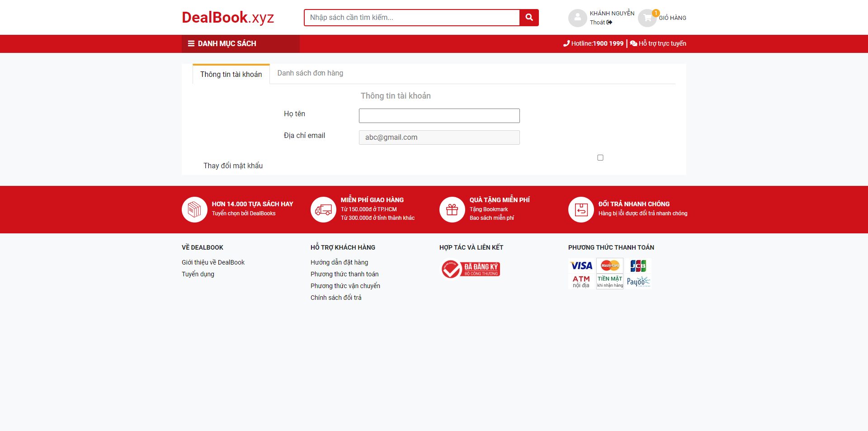Open Chính sách đổi trả link
The width and height of the screenshot is (868, 431).
tap(336, 298)
